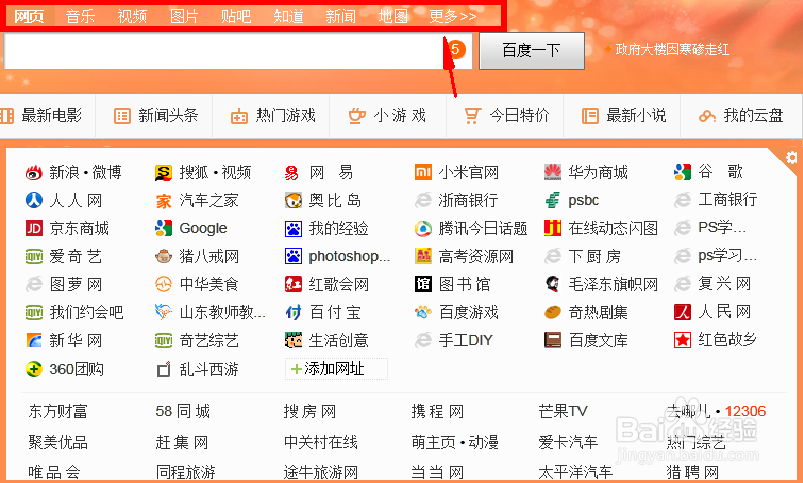Click the 图书馆 black icon
Viewport: 803px width, 483px height.
pyautogui.click(x=423, y=284)
